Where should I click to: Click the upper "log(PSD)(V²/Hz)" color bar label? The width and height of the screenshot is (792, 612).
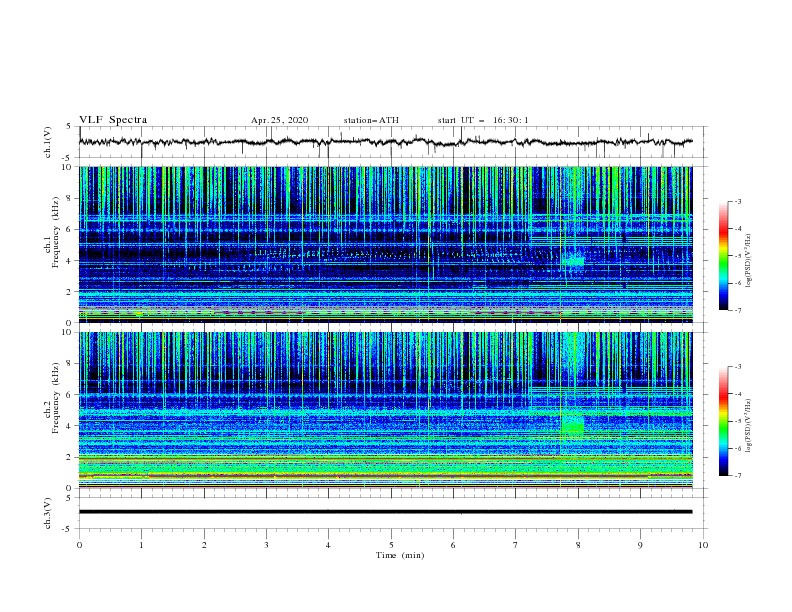click(x=749, y=261)
